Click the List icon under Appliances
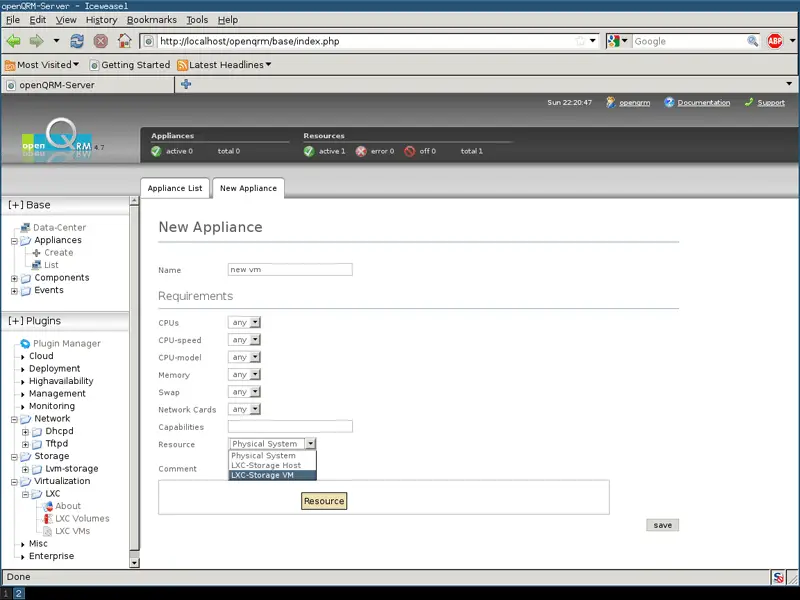 point(36,265)
